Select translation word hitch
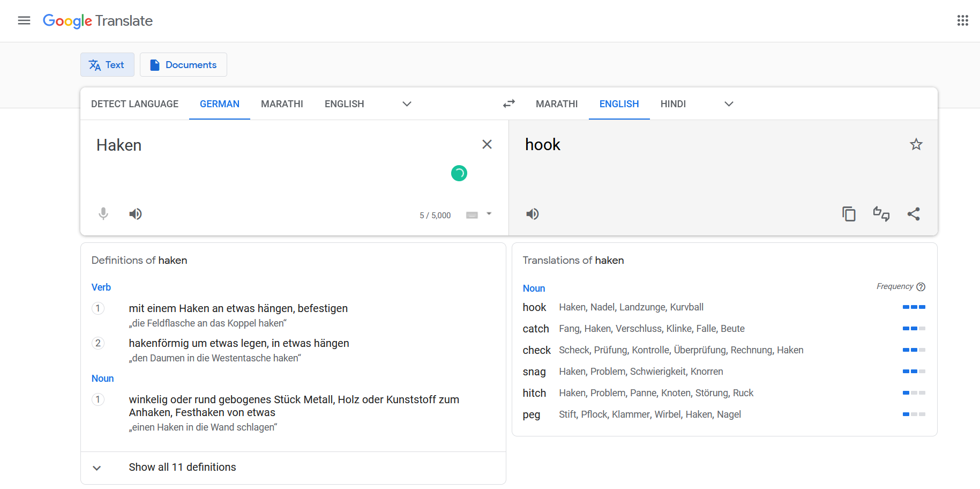The height and width of the screenshot is (489, 980). click(534, 393)
